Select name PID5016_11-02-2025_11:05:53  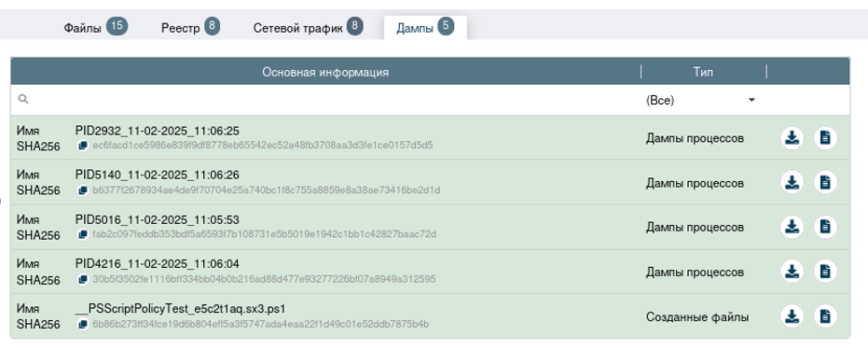(158, 220)
